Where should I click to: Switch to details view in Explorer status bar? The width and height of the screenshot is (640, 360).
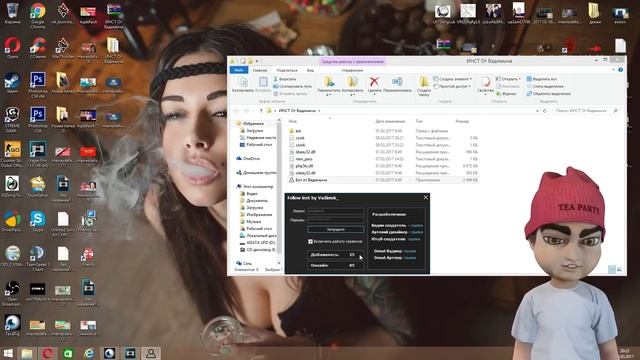pos(611,269)
